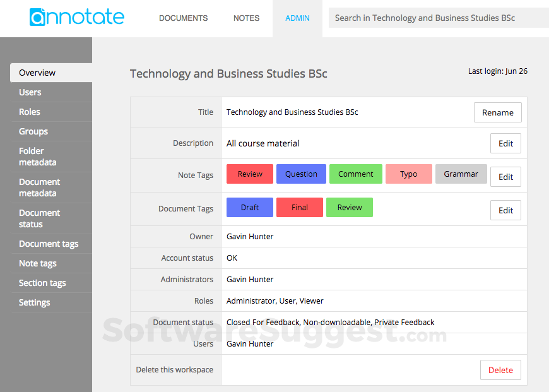
Task: Open Users in the sidebar
Action: 30,92
